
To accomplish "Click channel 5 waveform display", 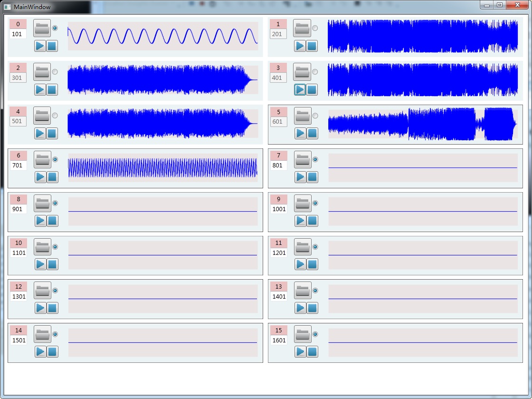I will [423, 124].
